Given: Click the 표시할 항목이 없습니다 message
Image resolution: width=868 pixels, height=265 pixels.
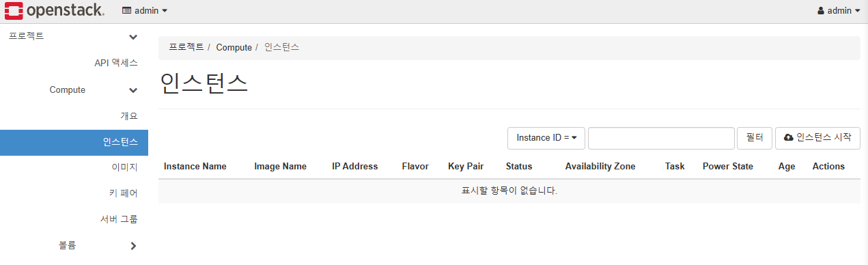Looking at the screenshot, I should point(509,191).
